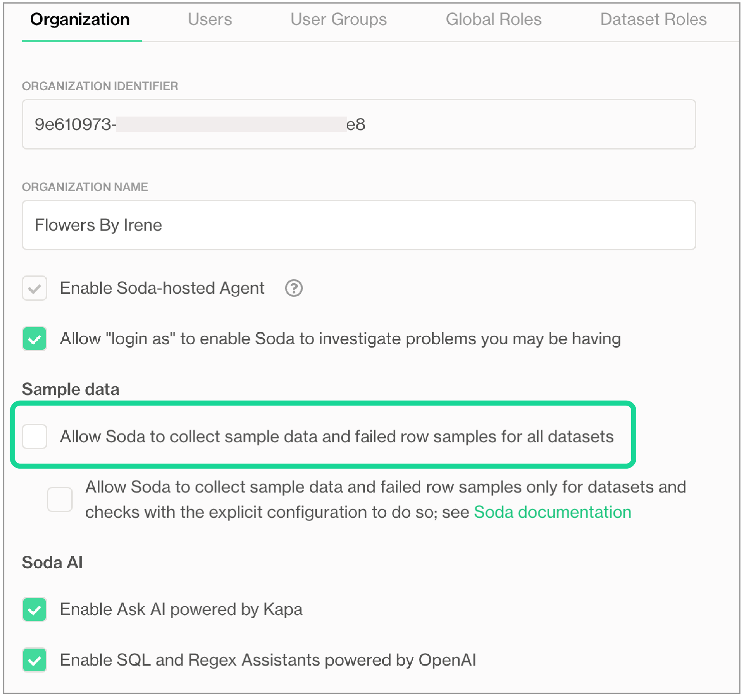746x700 pixels.
Task: Select the Dataset Roles tab
Action: (x=653, y=19)
